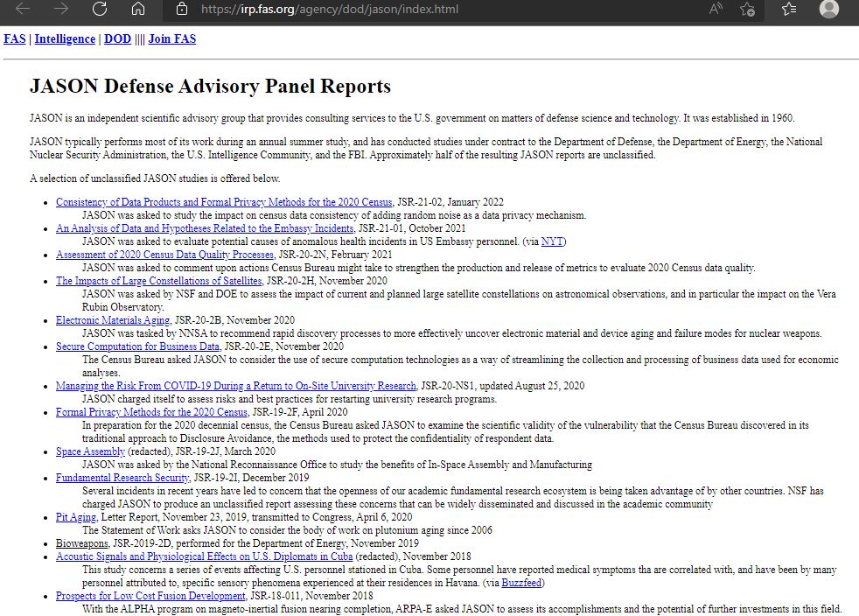Viewport: 859px width, 616px height.
Task: Click the browser forward arrow
Action: click(x=61, y=9)
